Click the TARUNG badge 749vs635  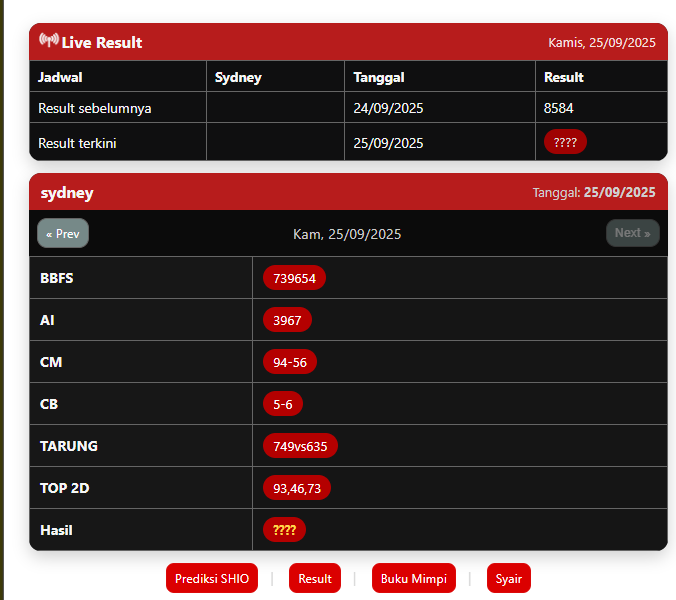300,446
